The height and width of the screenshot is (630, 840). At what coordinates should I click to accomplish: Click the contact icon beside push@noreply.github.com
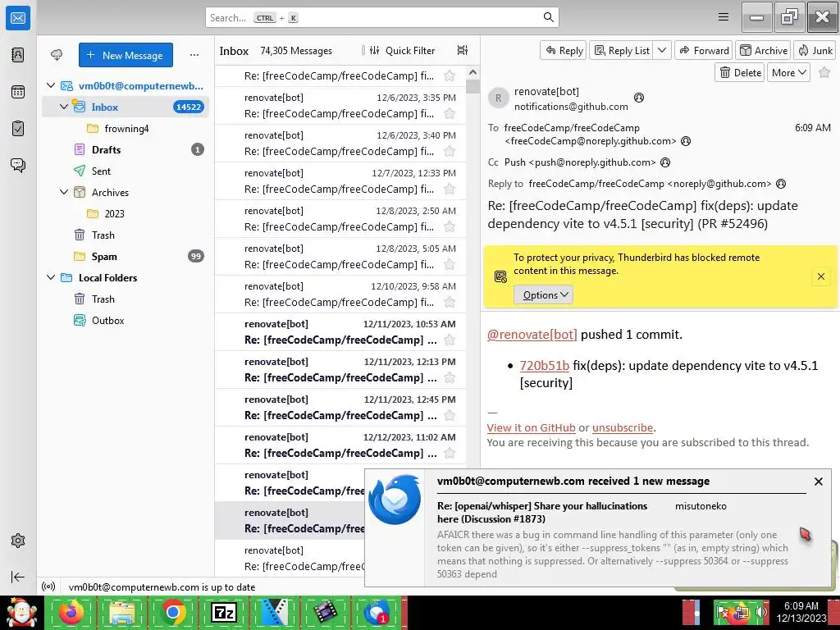[x=665, y=162]
